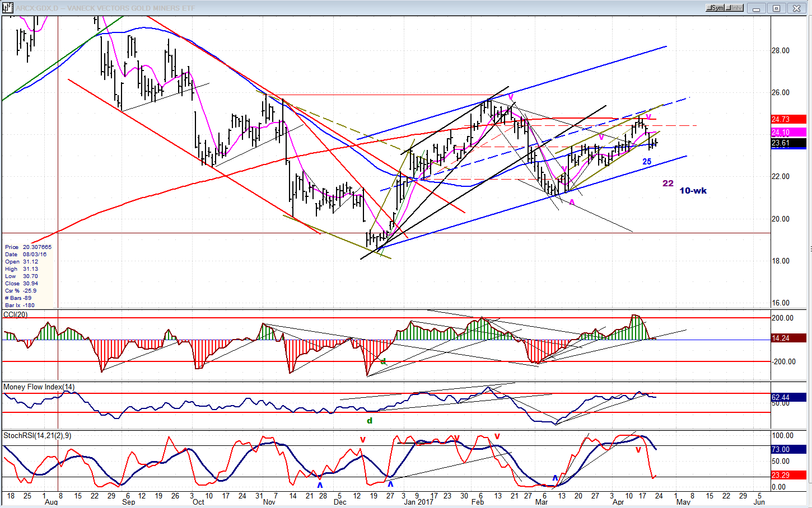
Task: Click the StochRSI(14,21(2),9) indicator label
Action: (37, 436)
